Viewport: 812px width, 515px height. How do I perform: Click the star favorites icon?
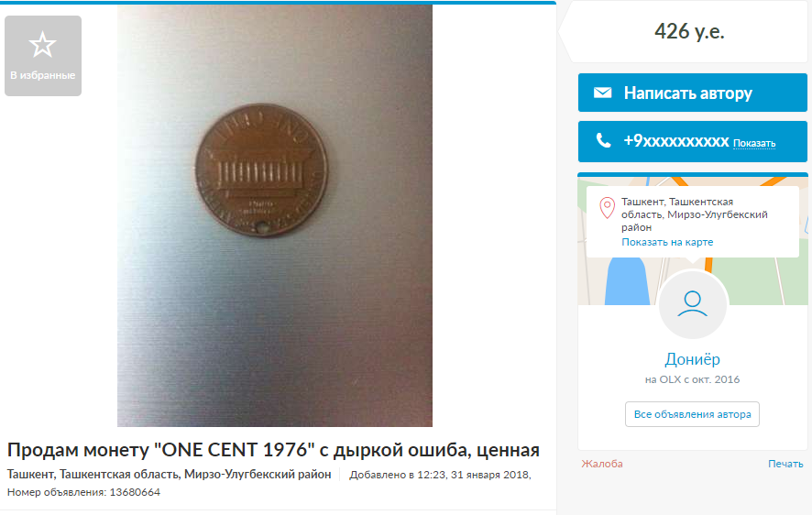click(42, 45)
